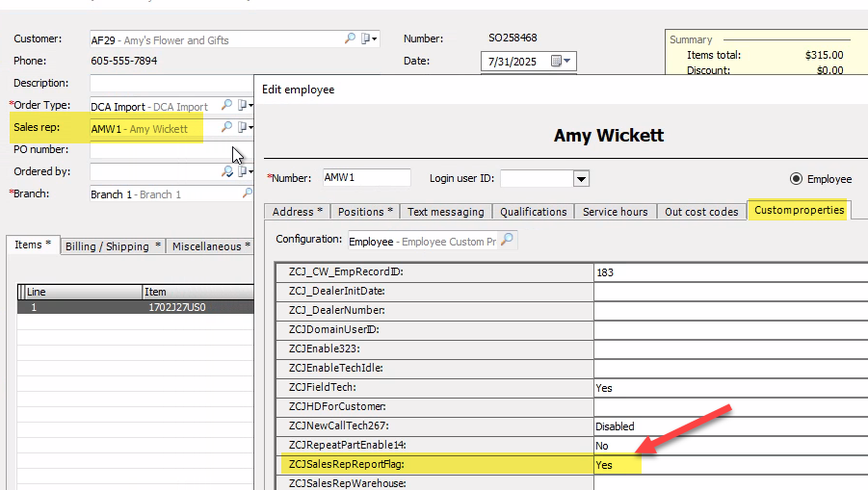Click phone number 605-555-7894
Screen dimensions: 868x490
coord(124,61)
